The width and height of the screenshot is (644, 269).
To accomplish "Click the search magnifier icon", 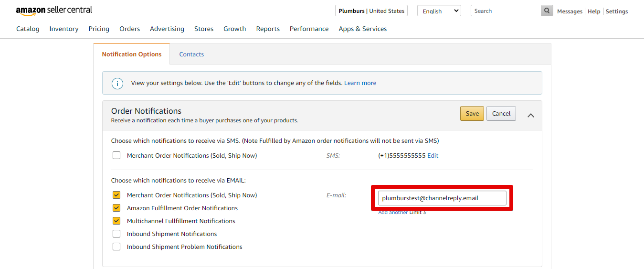I will click(x=547, y=11).
